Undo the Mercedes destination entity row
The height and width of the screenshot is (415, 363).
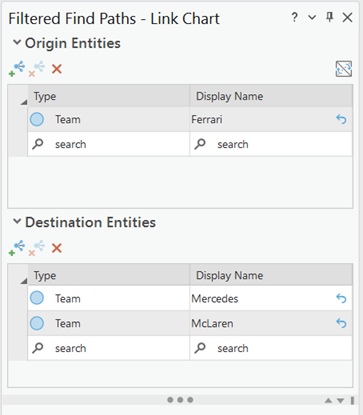point(341,298)
